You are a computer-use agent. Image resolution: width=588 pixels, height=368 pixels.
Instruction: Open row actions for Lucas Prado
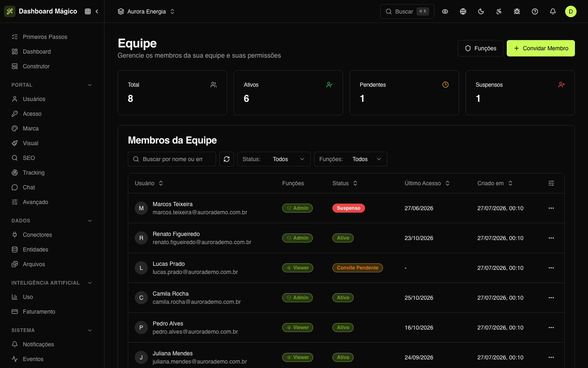point(551,268)
